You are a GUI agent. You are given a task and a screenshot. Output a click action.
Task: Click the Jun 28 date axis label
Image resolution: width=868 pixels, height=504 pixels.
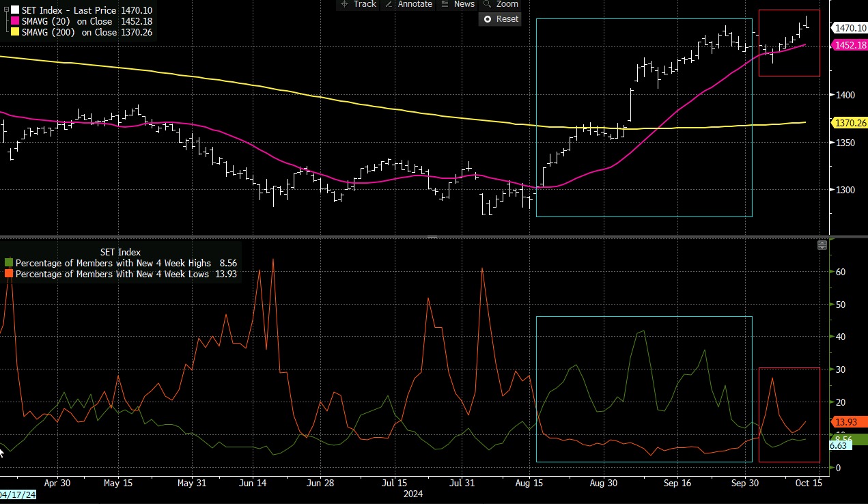(x=320, y=483)
